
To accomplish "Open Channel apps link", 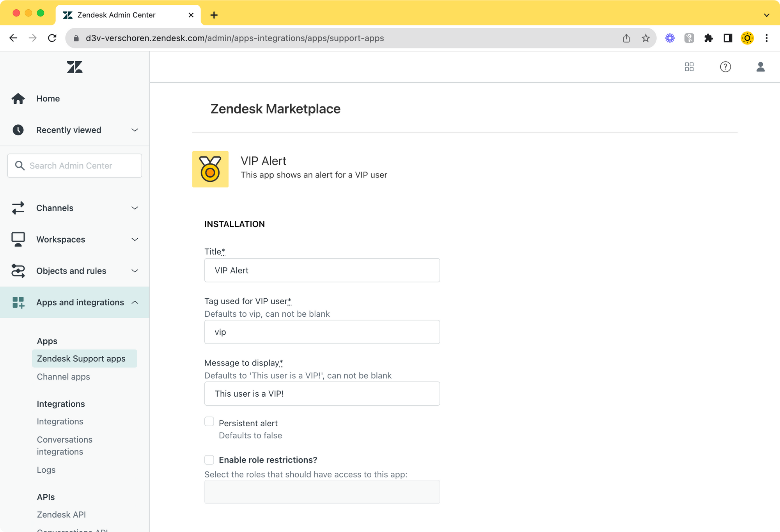I will point(64,377).
